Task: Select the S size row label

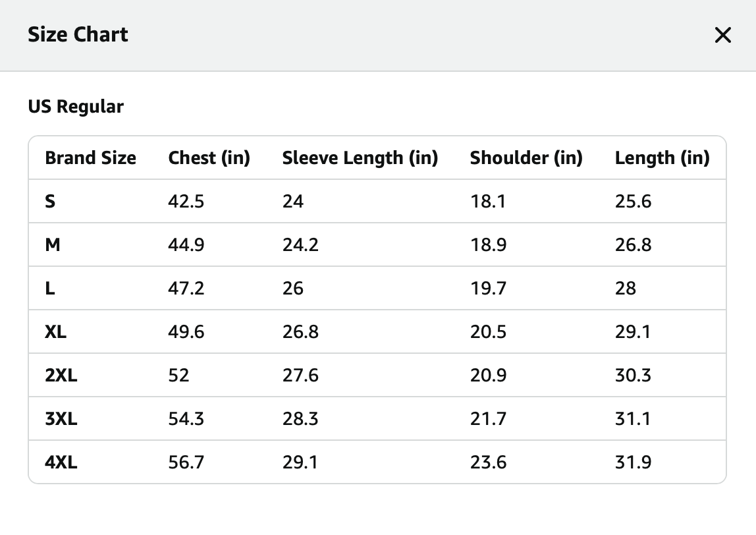Action: [50, 201]
